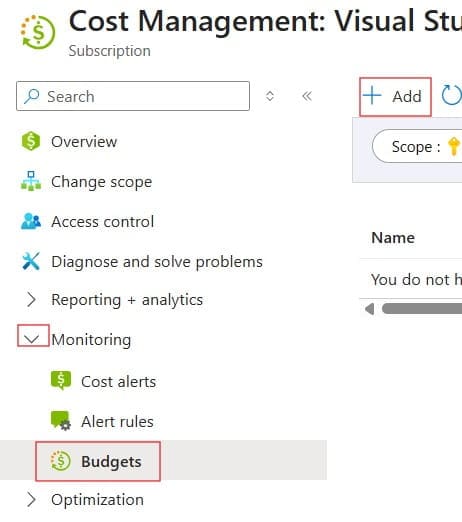Click the Subscription subtitle text
This screenshot has height=522, width=462.
pyautogui.click(x=110, y=51)
